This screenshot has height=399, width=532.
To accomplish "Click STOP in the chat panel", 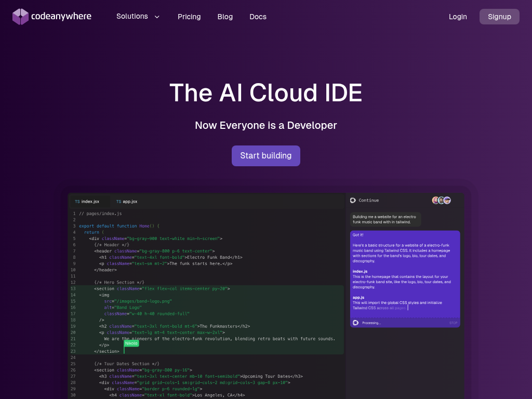I will tap(453, 323).
